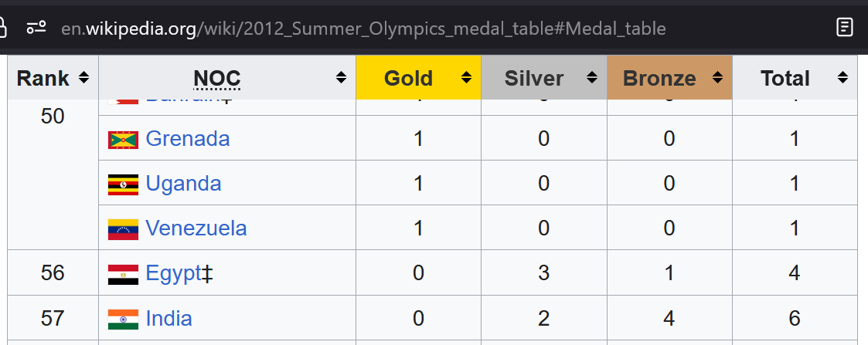Image resolution: width=868 pixels, height=345 pixels.
Task: Sort by Bronze column sort arrows
Action: click(x=717, y=78)
